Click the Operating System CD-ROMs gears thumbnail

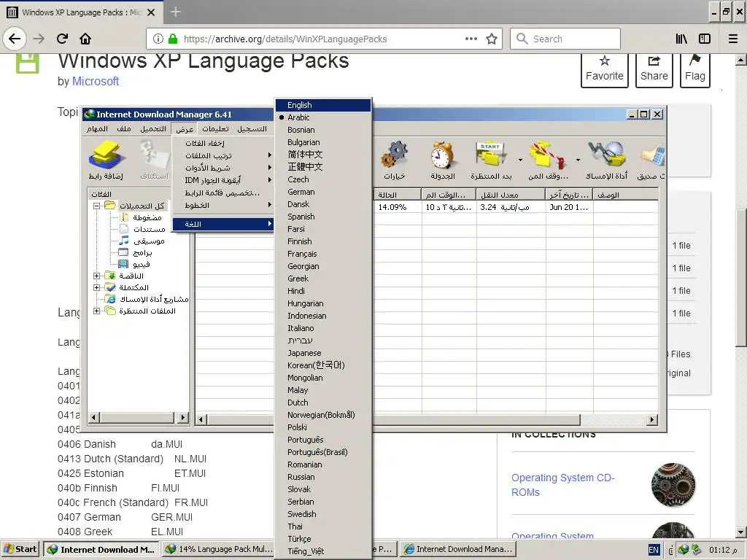[673, 485]
